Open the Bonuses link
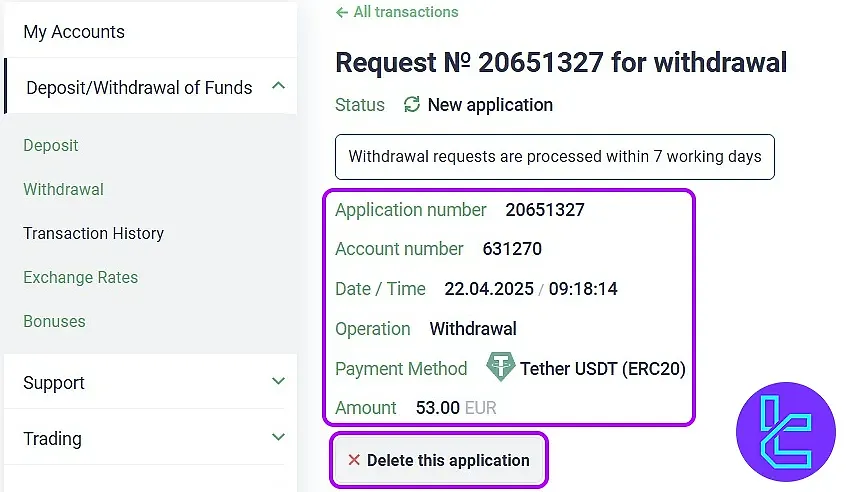The image size is (846, 492). tap(54, 321)
